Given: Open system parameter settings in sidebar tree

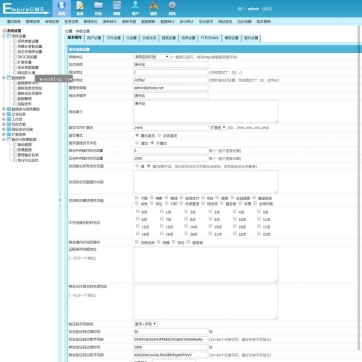Looking at the screenshot, I should [28, 41].
